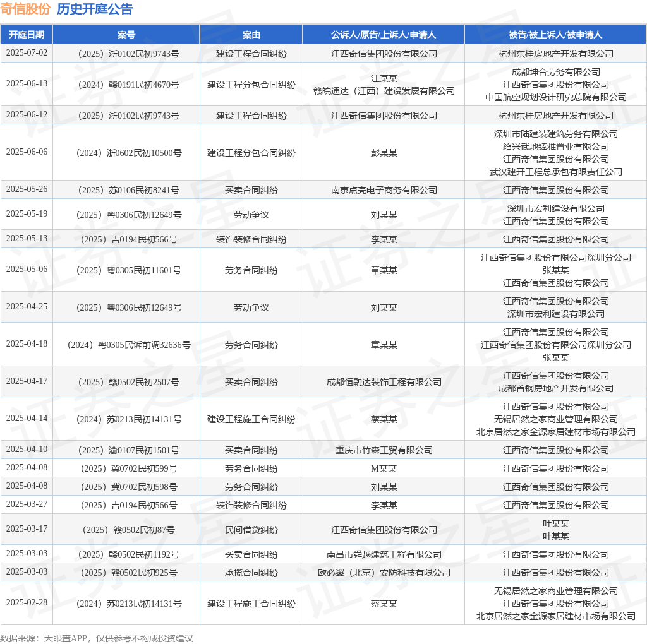647x644 pixels.
Task: Click the date 2025-04-10
Action: point(27,449)
